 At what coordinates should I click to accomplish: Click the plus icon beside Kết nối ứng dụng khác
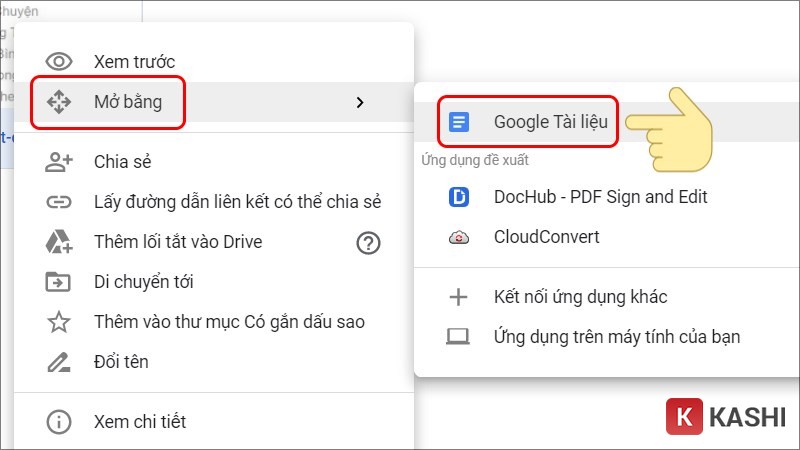[458, 297]
